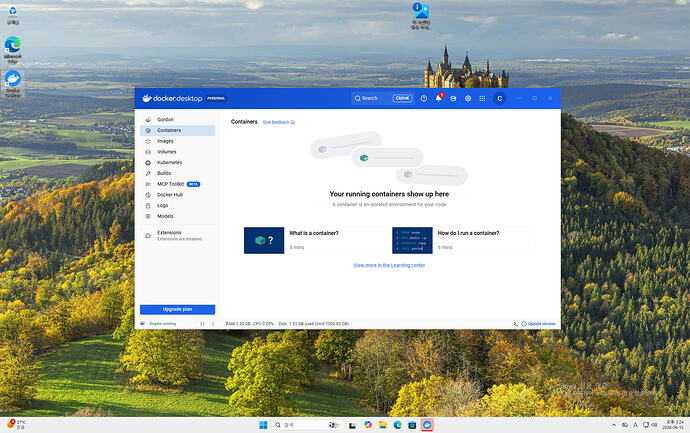
Task: Click the picture info desktop icon
Action: coord(421,16)
